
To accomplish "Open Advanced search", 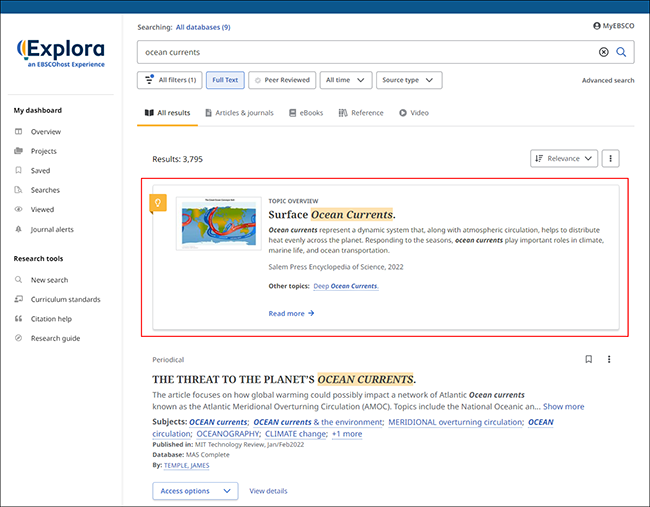I will tap(608, 80).
